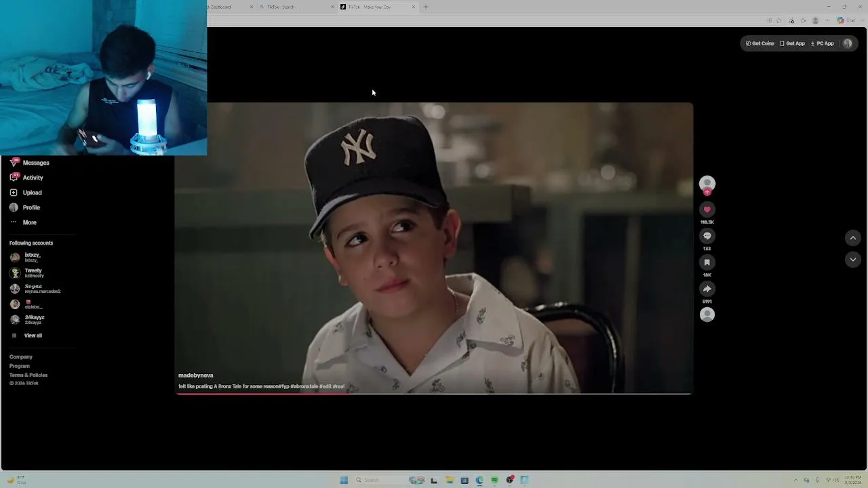This screenshot has height=488, width=868.
Task: Click the 'Following accounts' heading
Action: click(x=31, y=243)
